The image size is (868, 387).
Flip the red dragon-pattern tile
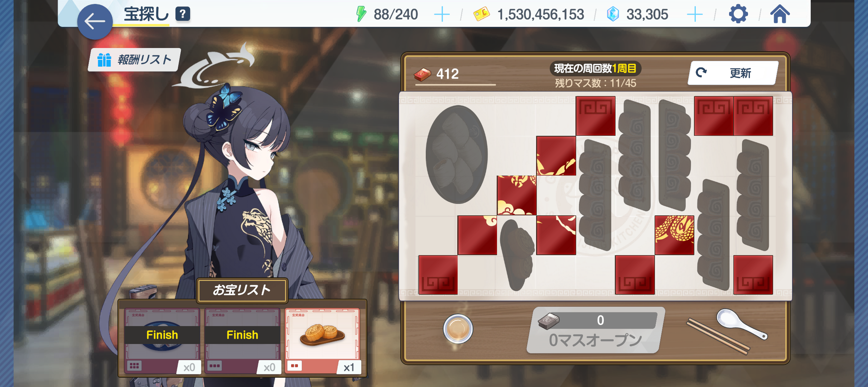[x=674, y=235]
